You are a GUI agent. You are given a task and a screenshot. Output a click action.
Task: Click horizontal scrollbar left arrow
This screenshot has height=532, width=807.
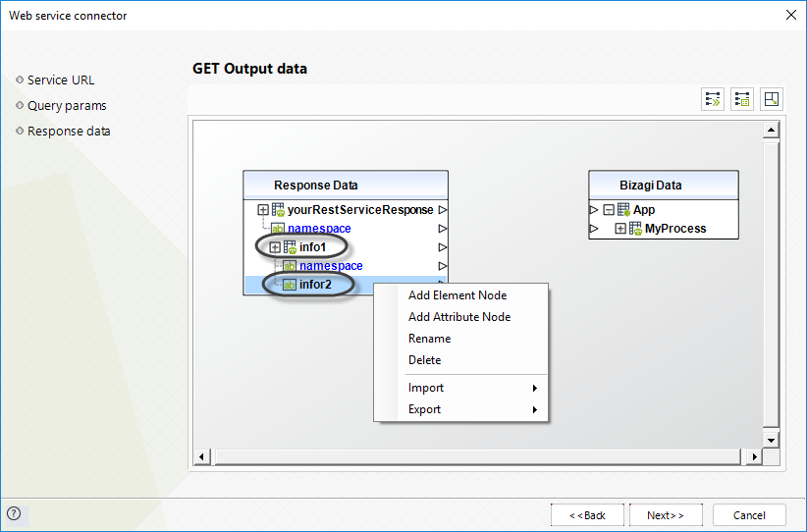(202, 456)
